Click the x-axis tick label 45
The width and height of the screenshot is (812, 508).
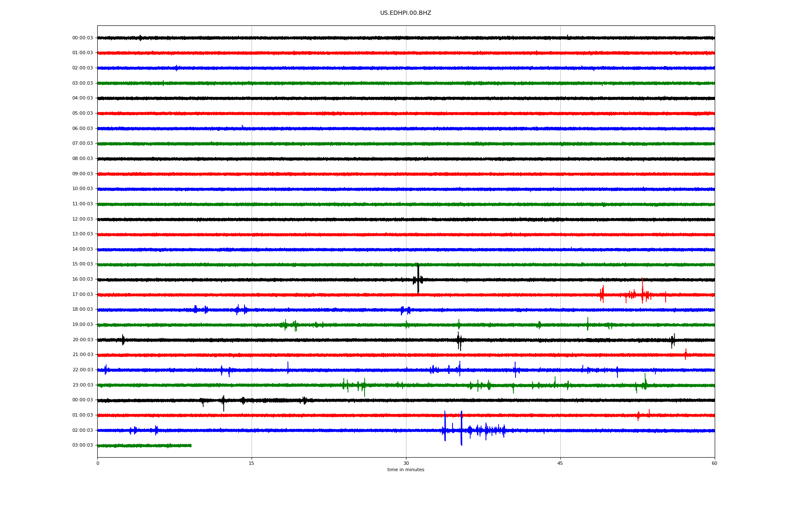click(x=560, y=463)
